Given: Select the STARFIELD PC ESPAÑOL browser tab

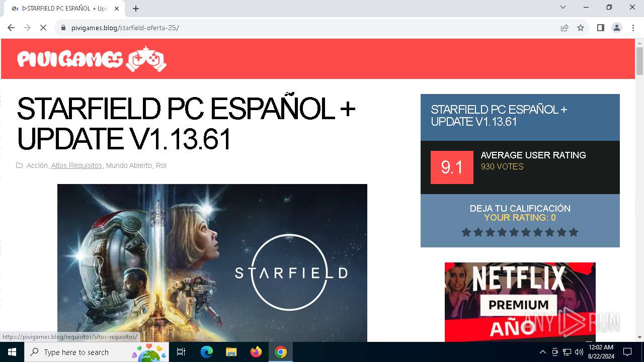Looking at the screenshot, I should [64, 9].
